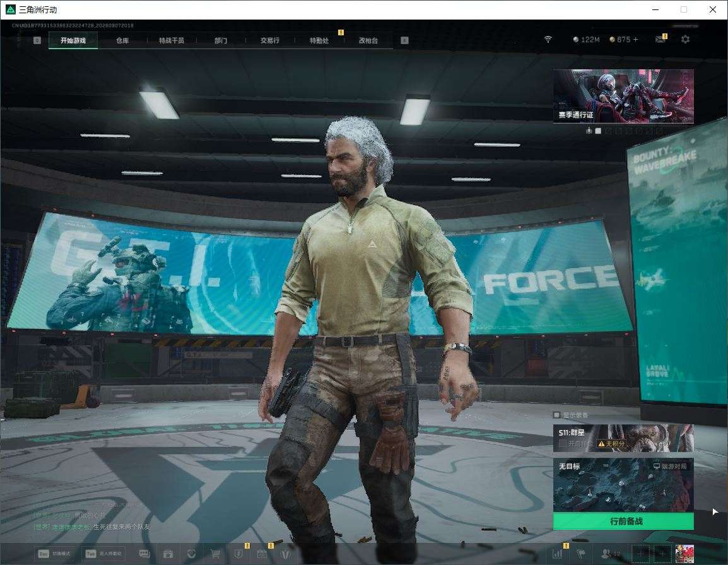Open the 改枪台 tab

368,40
